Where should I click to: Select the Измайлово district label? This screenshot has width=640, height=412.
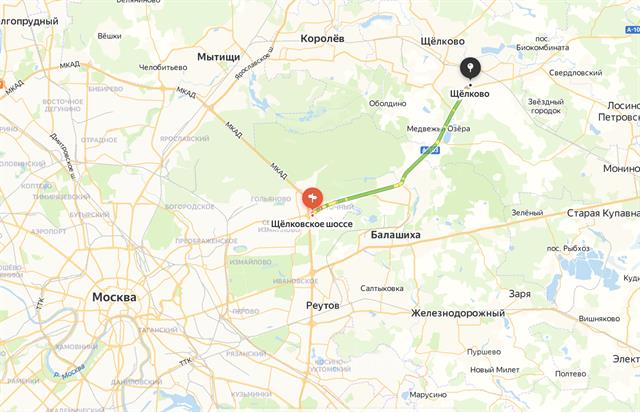[250, 262]
